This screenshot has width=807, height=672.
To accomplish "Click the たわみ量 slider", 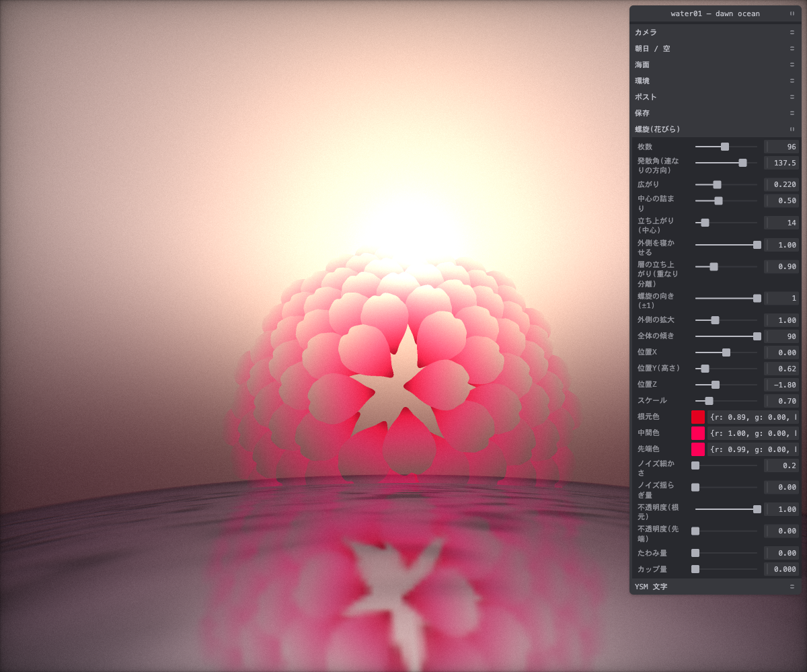I will coord(726,553).
